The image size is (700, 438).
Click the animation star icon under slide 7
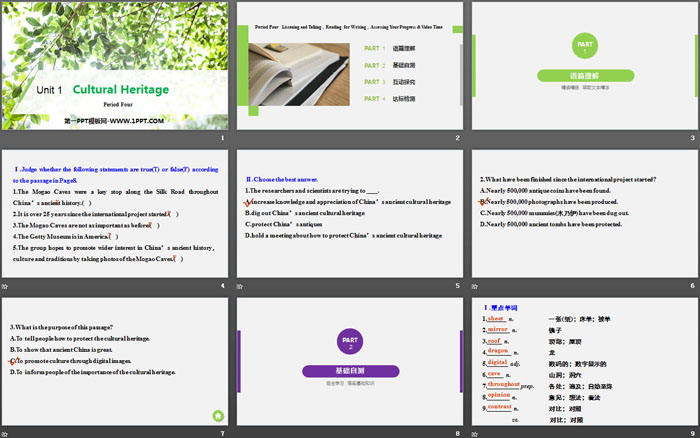[x=4, y=434]
